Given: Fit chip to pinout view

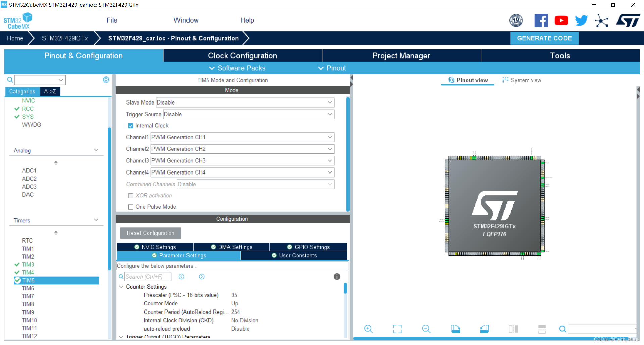Looking at the screenshot, I should point(397,329).
